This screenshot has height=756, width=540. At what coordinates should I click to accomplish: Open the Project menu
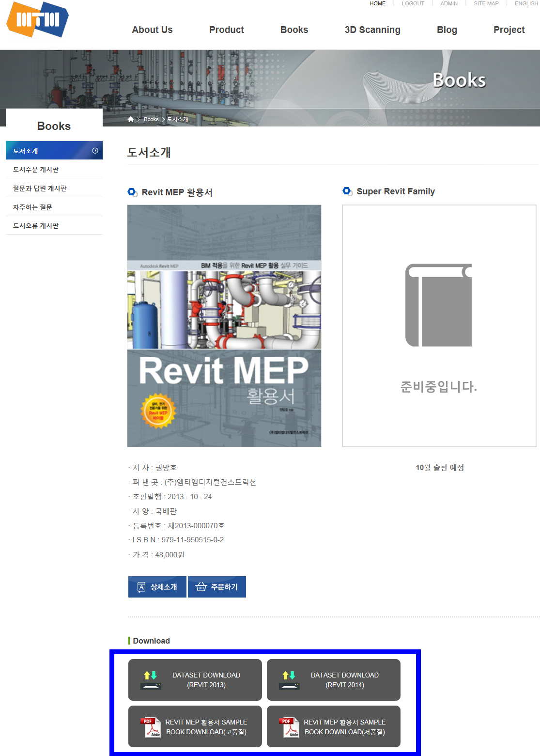click(509, 30)
